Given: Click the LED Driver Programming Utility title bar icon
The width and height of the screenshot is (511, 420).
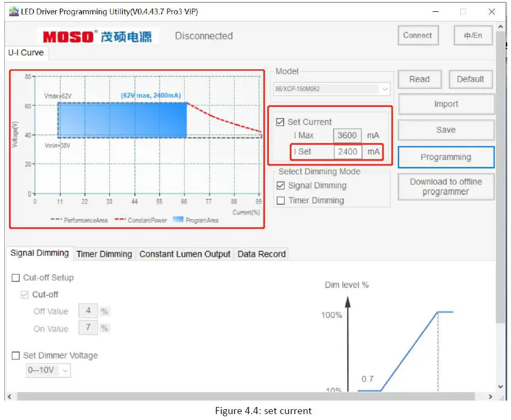Looking at the screenshot, I should [13, 11].
